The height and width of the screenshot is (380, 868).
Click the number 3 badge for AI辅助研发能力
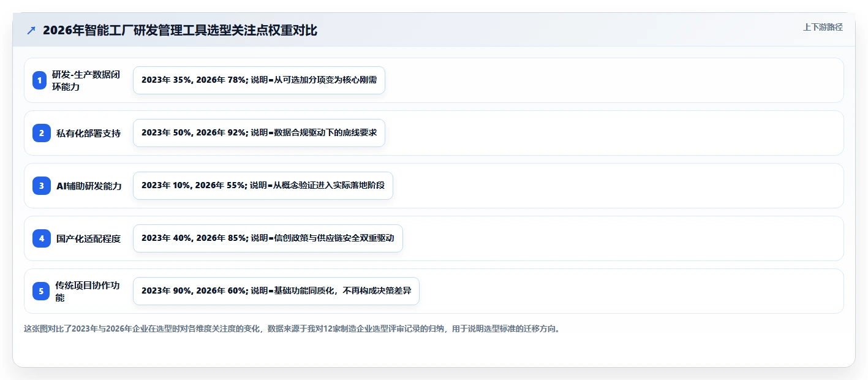pyautogui.click(x=42, y=186)
